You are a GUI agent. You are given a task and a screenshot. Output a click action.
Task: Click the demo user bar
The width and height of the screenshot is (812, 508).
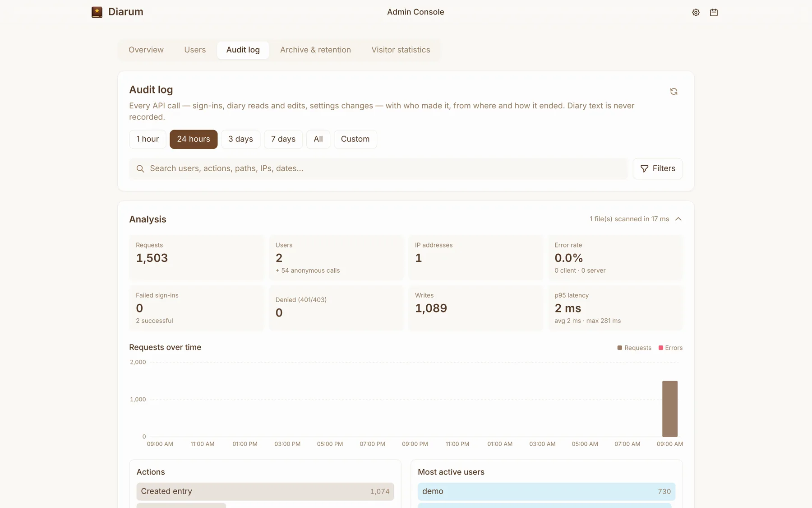click(x=546, y=491)
